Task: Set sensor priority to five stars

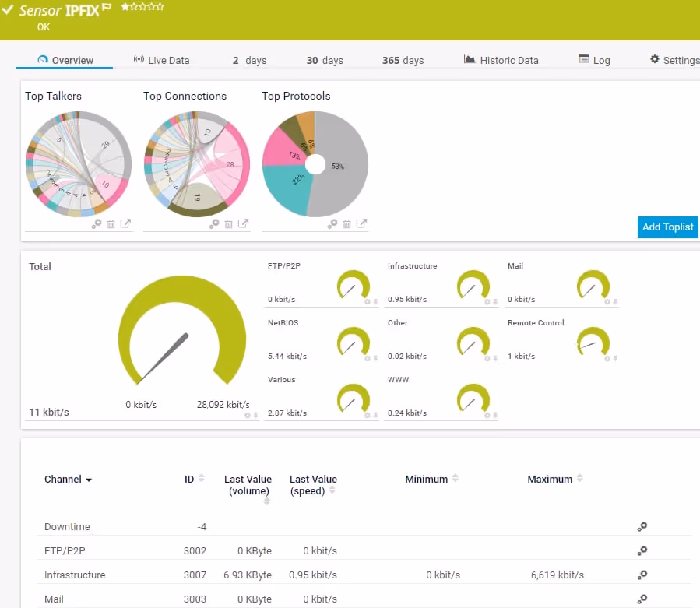Action: pos(160,6)
